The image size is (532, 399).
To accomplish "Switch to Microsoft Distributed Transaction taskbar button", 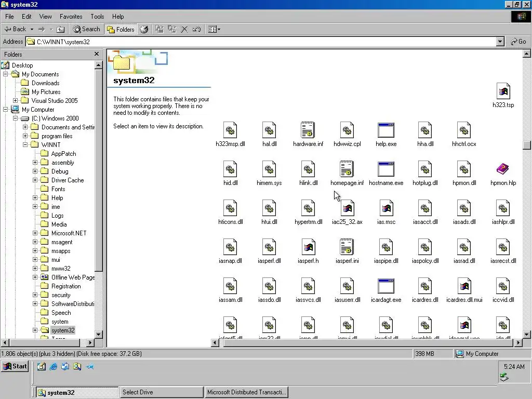I will pos(246,392).
